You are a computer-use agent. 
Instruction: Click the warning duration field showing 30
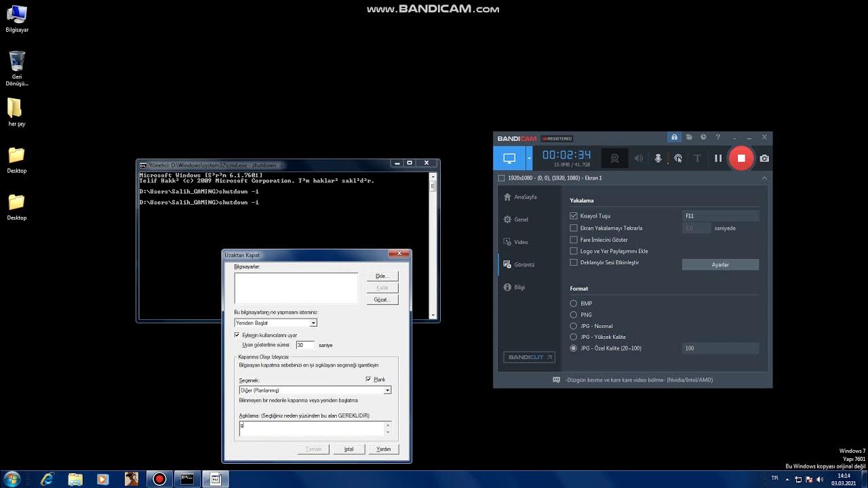tap(305, 345)
